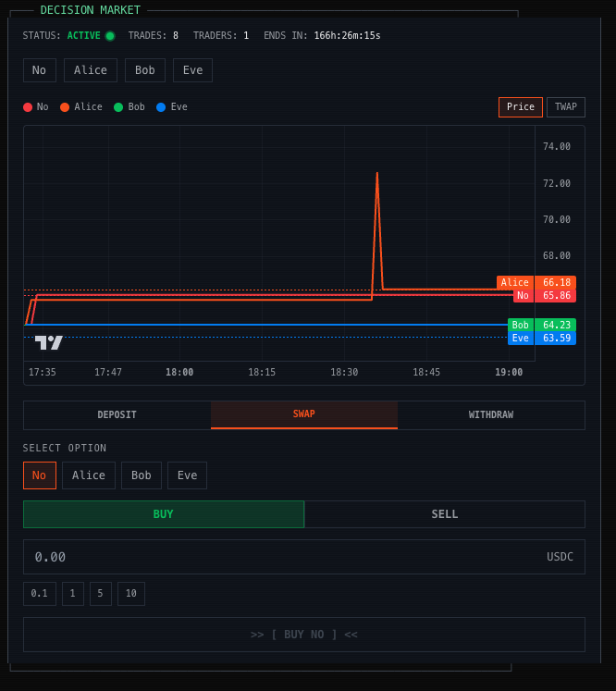
Task: Set amount preset 1
Action: coord(73,594)
